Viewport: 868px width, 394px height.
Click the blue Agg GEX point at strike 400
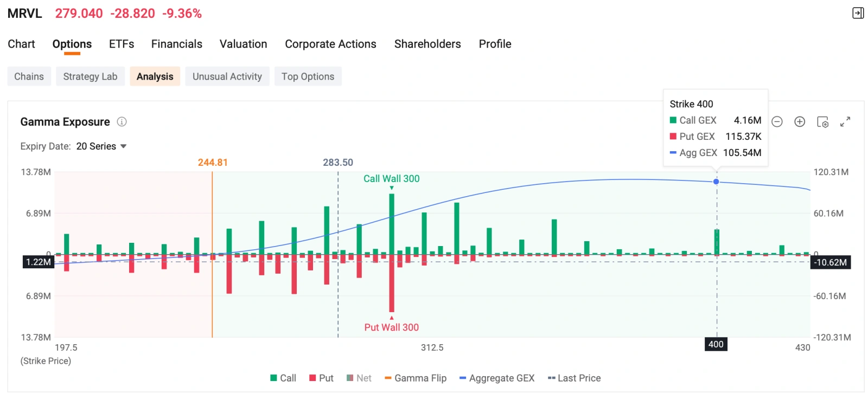(716, 182)
